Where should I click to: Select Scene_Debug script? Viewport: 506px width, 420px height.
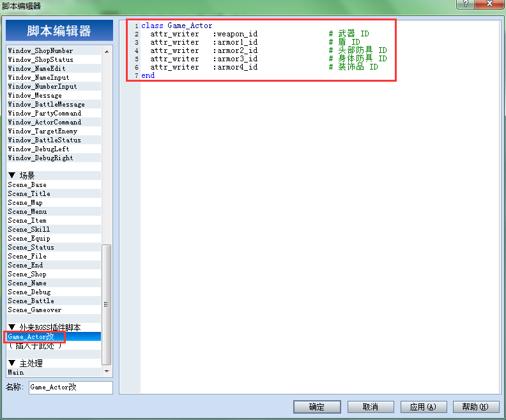(54, 292)
